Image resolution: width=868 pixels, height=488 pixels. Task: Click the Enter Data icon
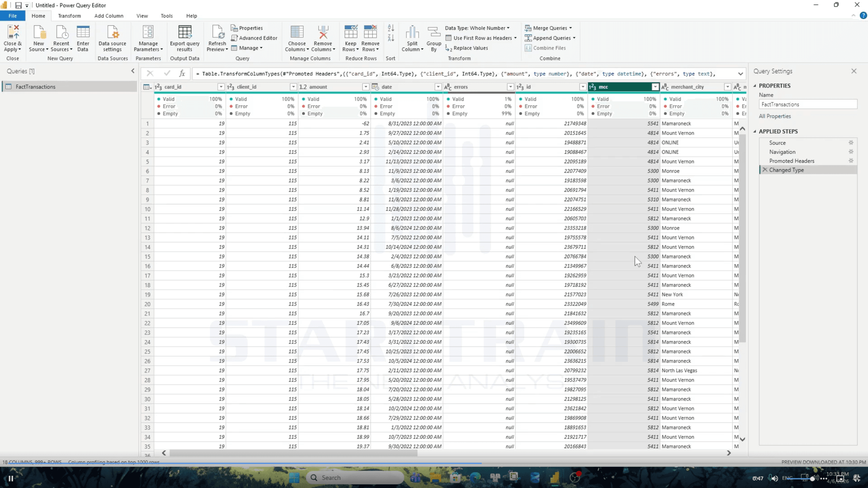(83, 38)
